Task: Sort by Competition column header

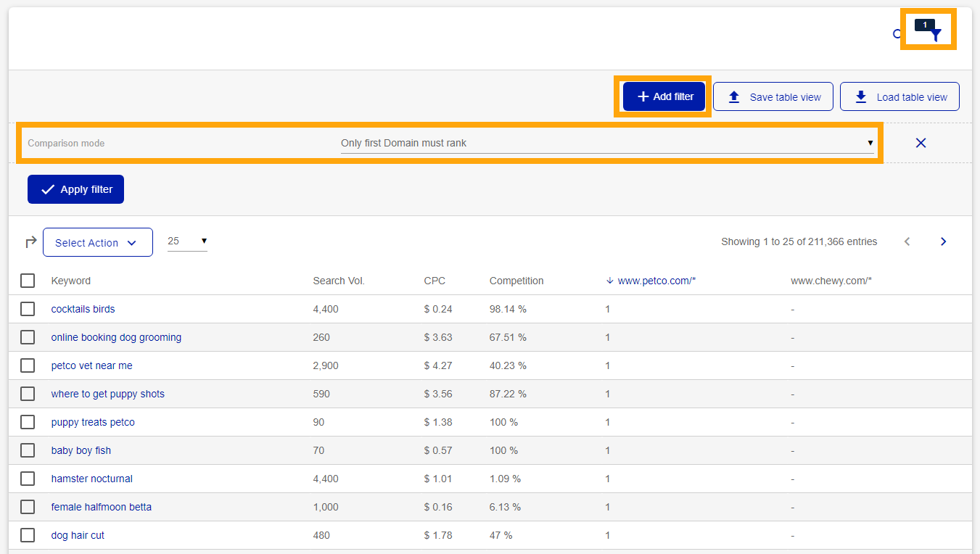Action: coord(516,281)
